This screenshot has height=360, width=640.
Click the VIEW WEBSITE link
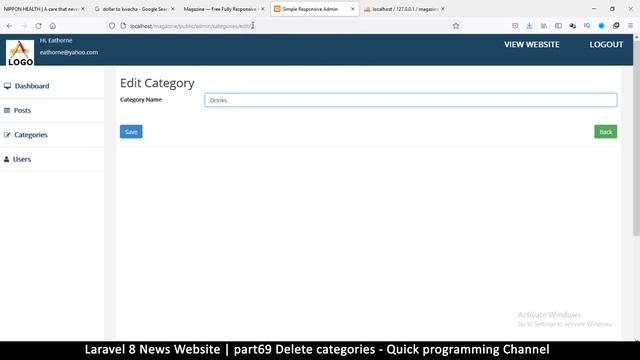tap(531, 44)
